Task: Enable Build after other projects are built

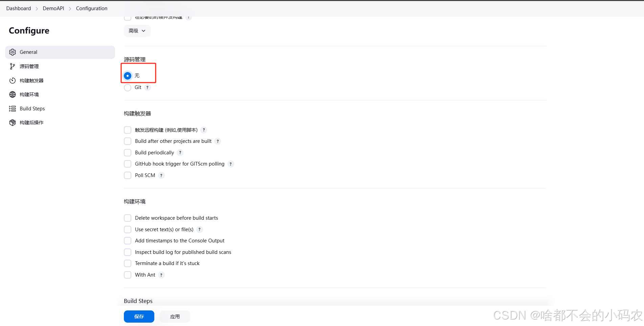Action: coord(128,141)
